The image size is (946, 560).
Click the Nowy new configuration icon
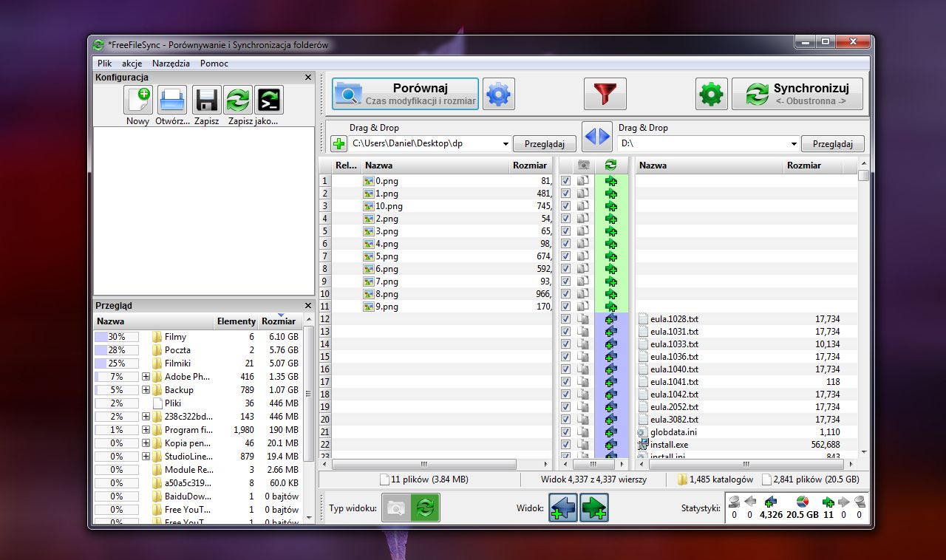coord(138,100)
